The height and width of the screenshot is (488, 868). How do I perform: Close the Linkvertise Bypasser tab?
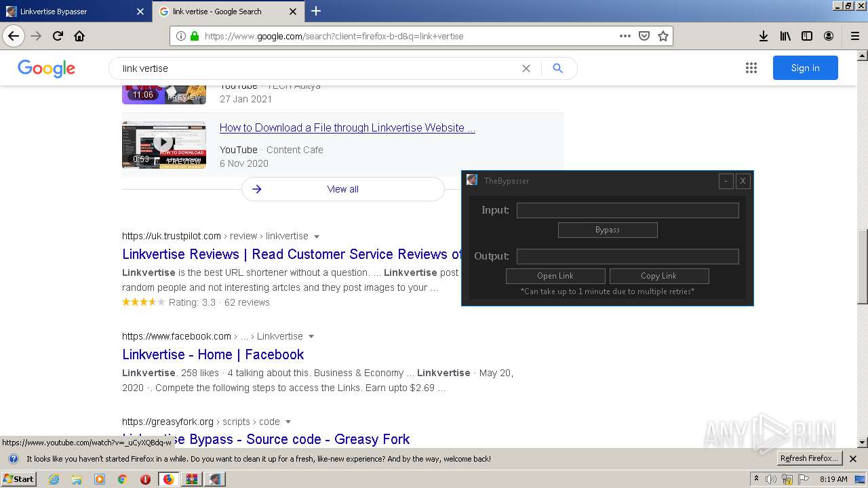tap(140, 12)
